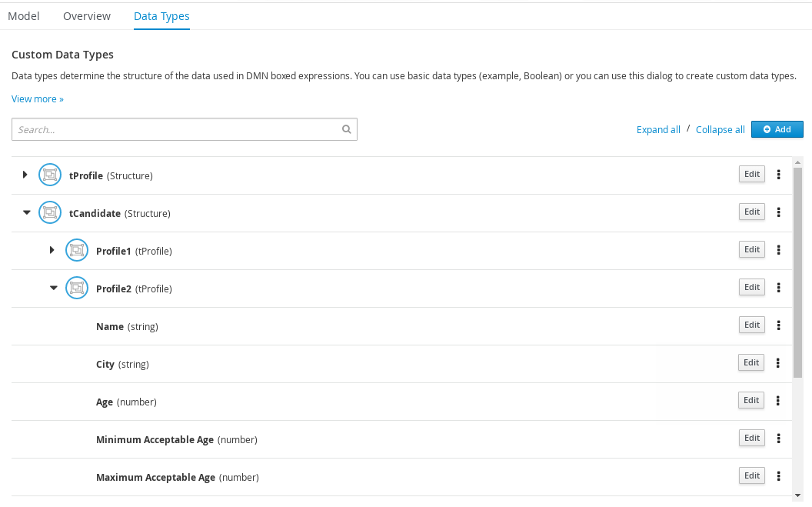Image resolution: width=812 pixels, height=507 pixels.
Task: Open the kebab menu for tProfile
Action: (778, 175)
